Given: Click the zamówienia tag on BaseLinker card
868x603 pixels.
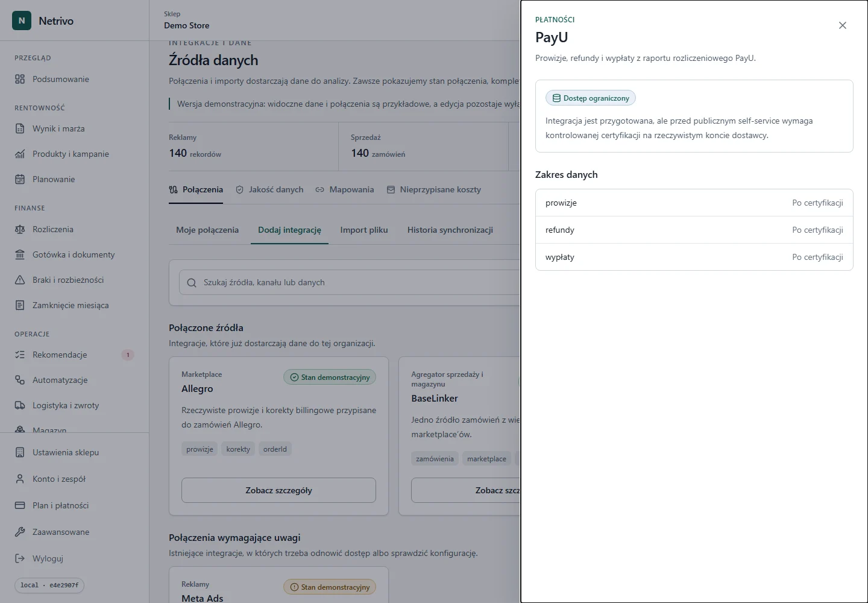Looking at the screenshot, I should (x=435, y=458).
